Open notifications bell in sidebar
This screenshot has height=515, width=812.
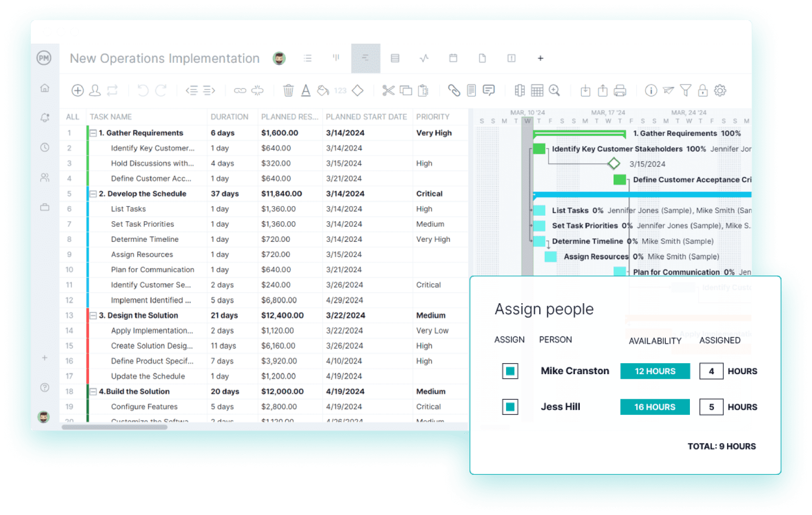(x=45, y=117)
